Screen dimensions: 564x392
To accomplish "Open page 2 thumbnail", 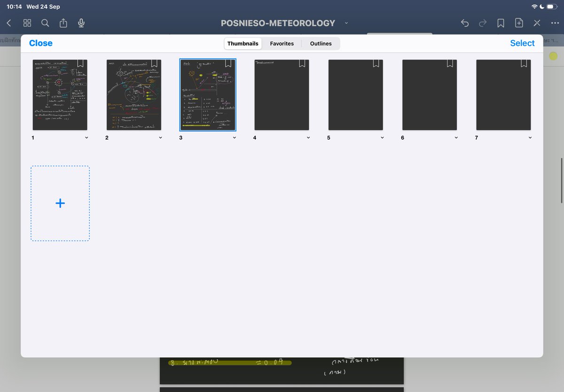I will pos(134,95).
